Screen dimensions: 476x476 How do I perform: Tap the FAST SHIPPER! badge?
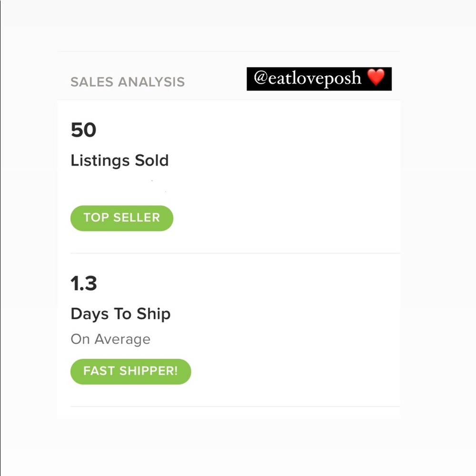[x=130, y=371]
